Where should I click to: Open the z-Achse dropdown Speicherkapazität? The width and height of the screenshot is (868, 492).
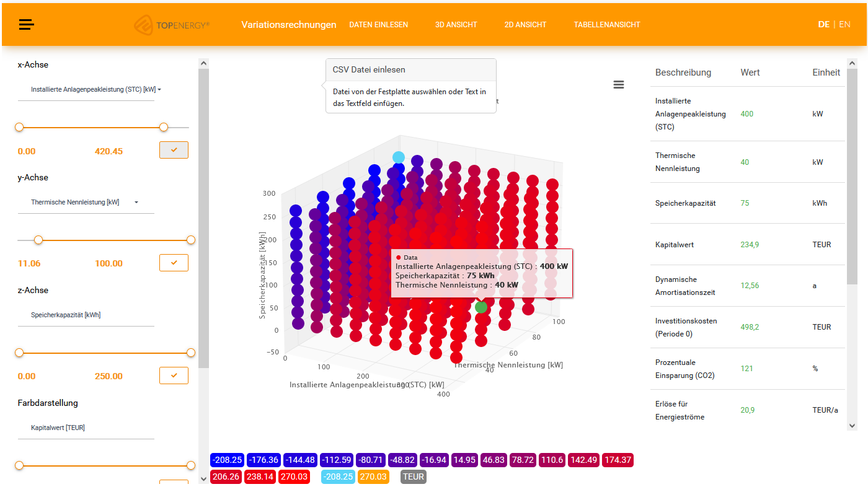(86, 315)
